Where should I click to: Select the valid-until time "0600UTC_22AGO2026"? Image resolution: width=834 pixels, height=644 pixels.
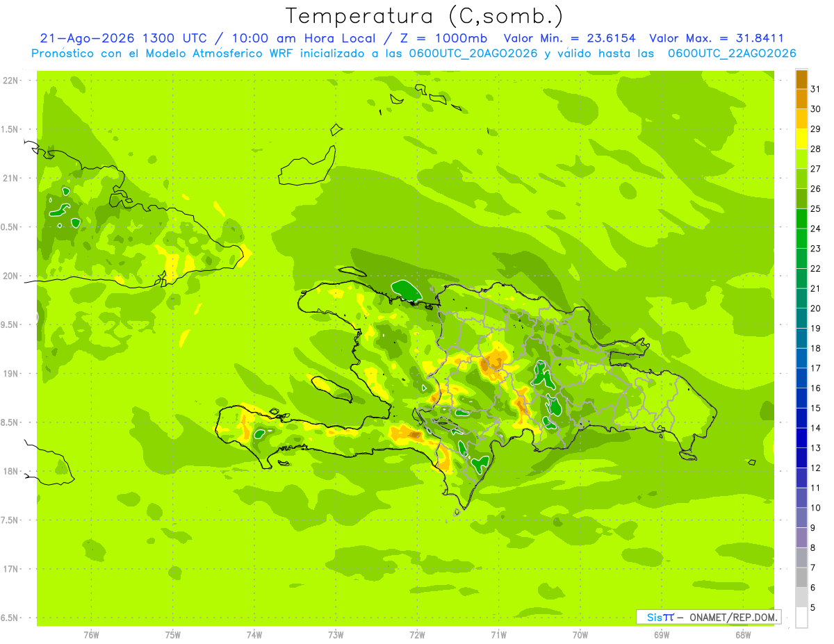click(x=732, y=53)
